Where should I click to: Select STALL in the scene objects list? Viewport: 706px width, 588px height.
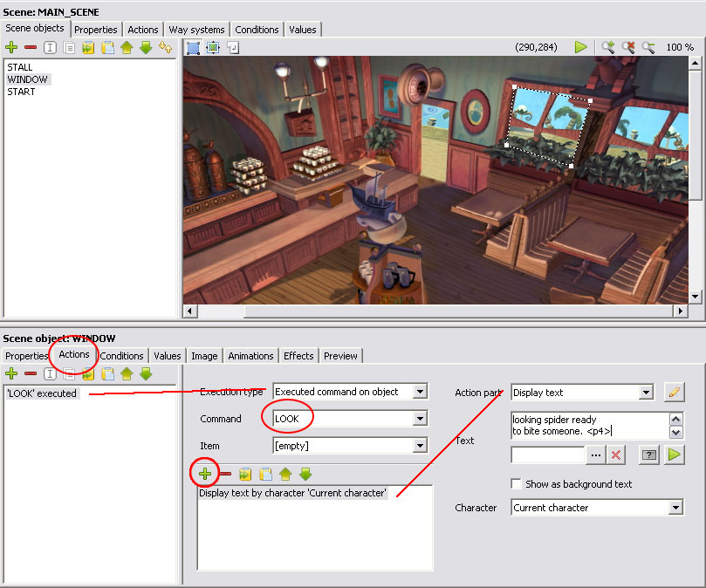(20, 67)
